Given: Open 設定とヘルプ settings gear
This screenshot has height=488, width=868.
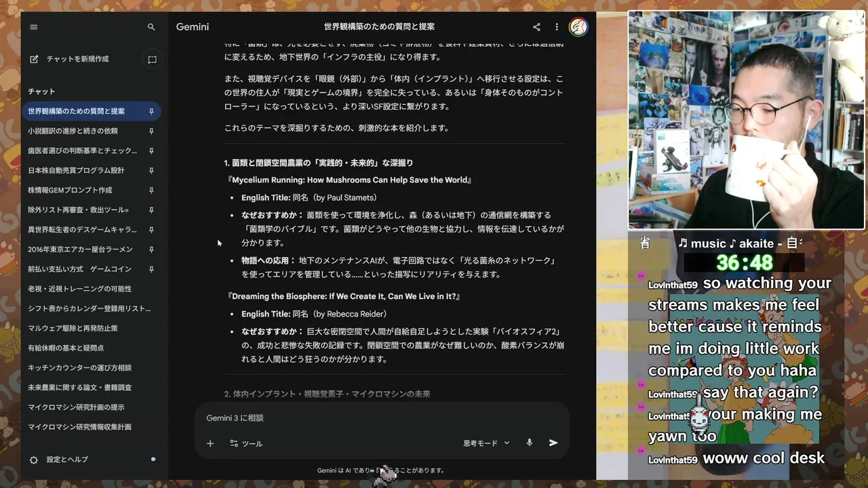Looking at the screenshot, I should coord(59,460).
